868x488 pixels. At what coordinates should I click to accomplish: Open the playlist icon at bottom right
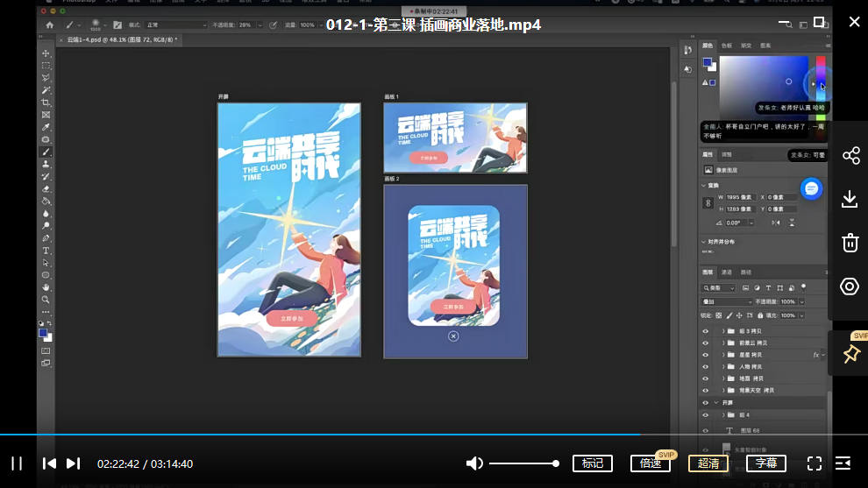tap(843, 463)
